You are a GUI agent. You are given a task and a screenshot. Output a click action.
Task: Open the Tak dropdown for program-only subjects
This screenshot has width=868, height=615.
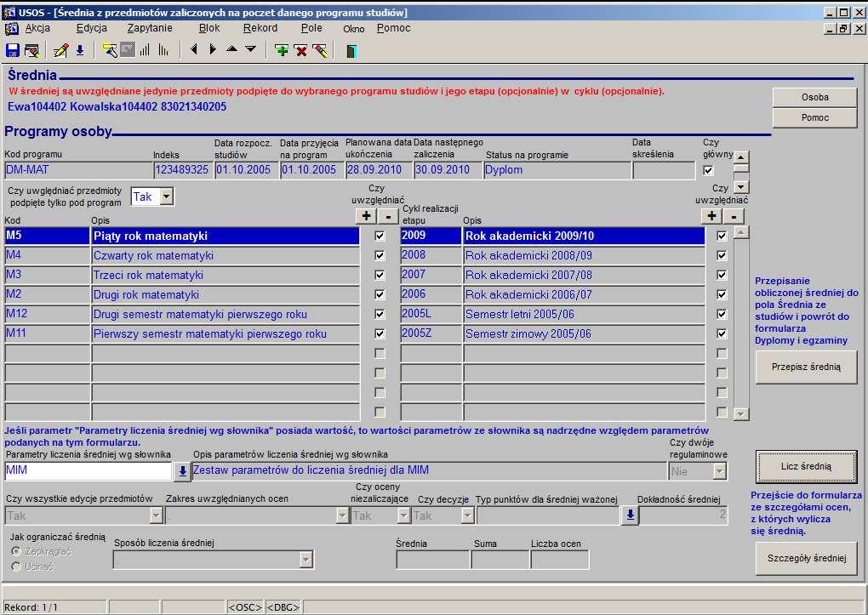[x=166, y=196]
